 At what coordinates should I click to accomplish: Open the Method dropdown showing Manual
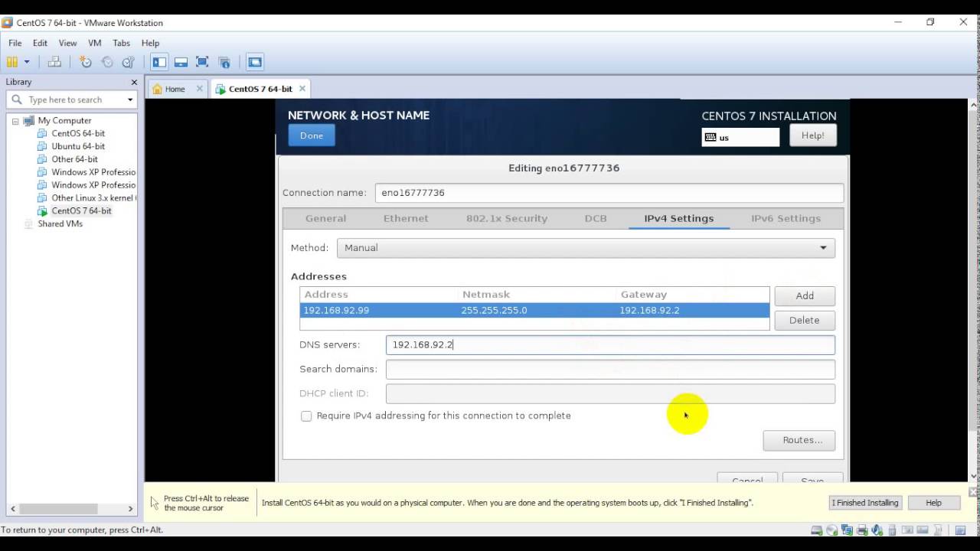(586, 248)
